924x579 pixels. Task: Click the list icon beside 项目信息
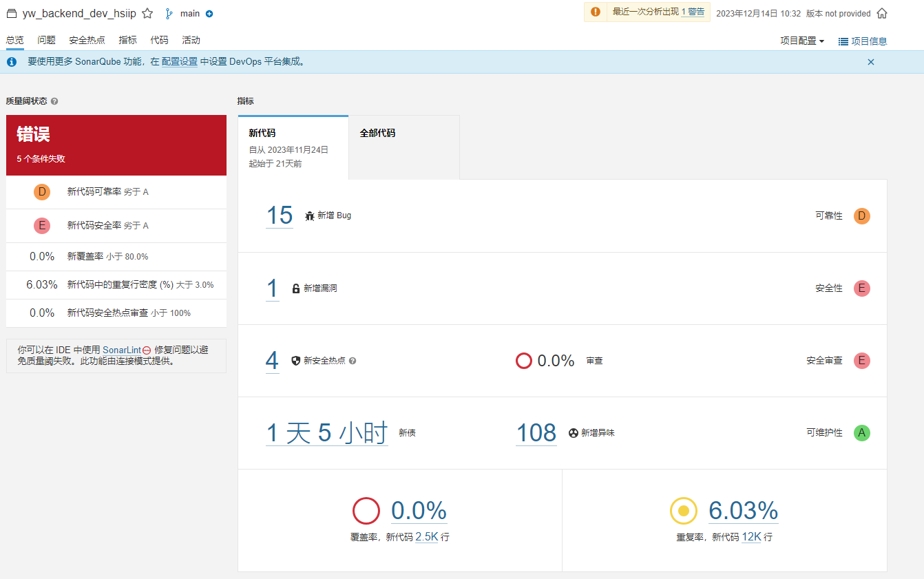click(x=843, y=41)
